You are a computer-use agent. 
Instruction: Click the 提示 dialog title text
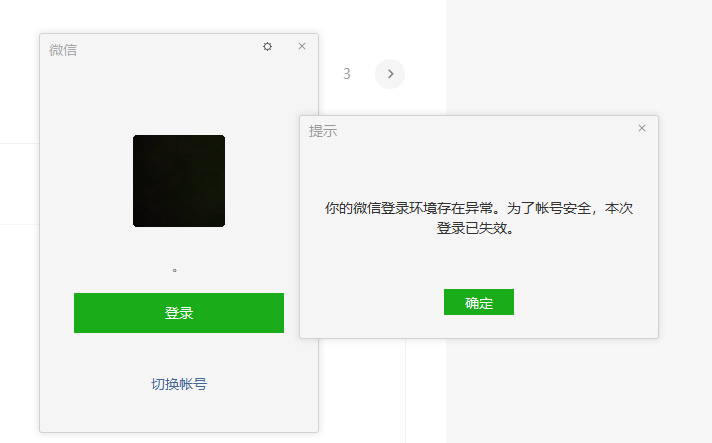click(323, 131)
